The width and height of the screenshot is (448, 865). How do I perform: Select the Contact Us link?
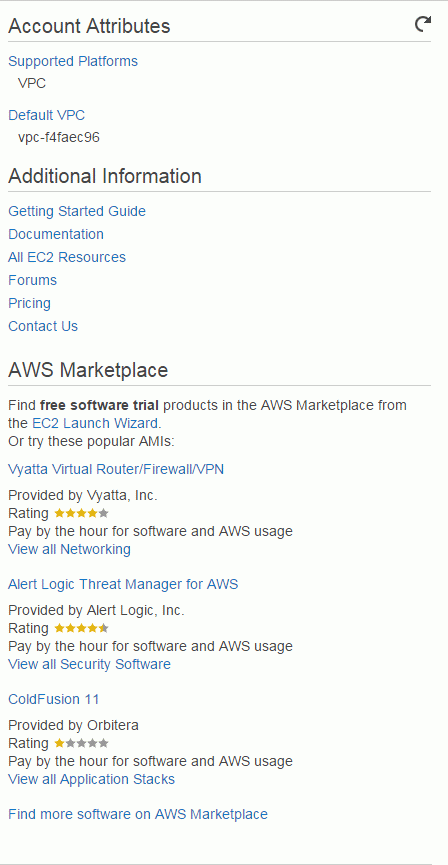coord(43,326)
